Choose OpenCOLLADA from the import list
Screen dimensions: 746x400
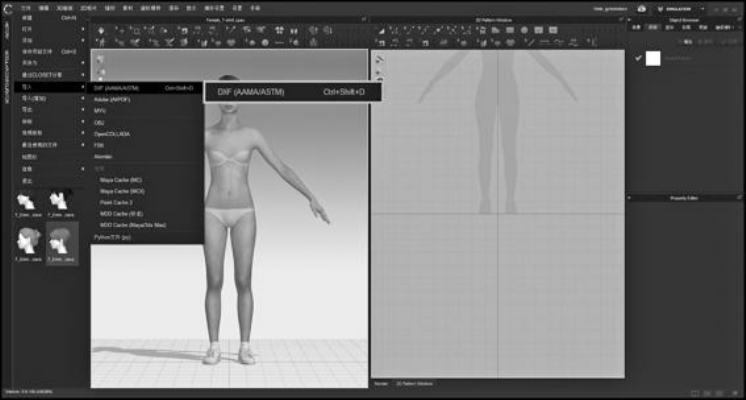(x=112, y=133)
